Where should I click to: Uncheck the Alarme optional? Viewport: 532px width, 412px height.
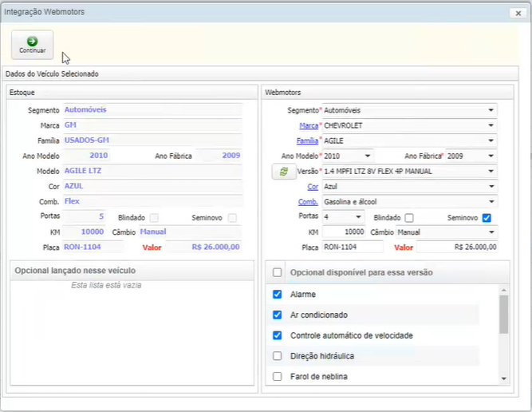pos(278,295)
